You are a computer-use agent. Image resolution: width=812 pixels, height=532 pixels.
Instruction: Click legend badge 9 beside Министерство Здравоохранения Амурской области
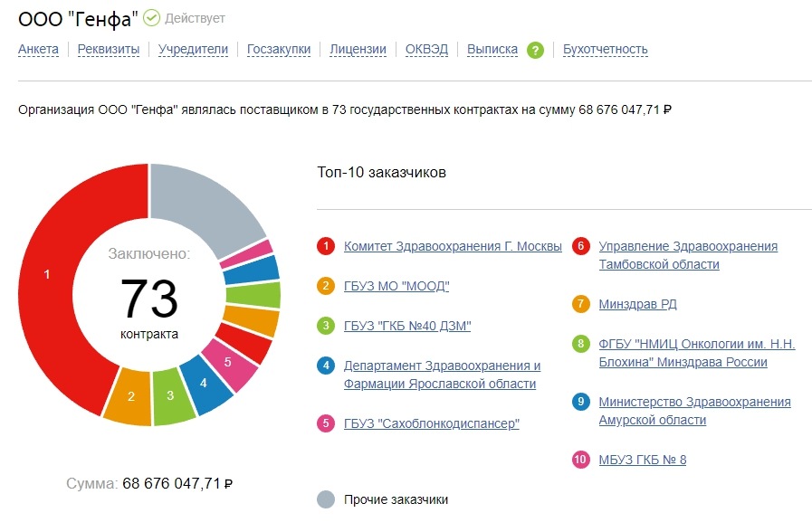pos(581,402)
